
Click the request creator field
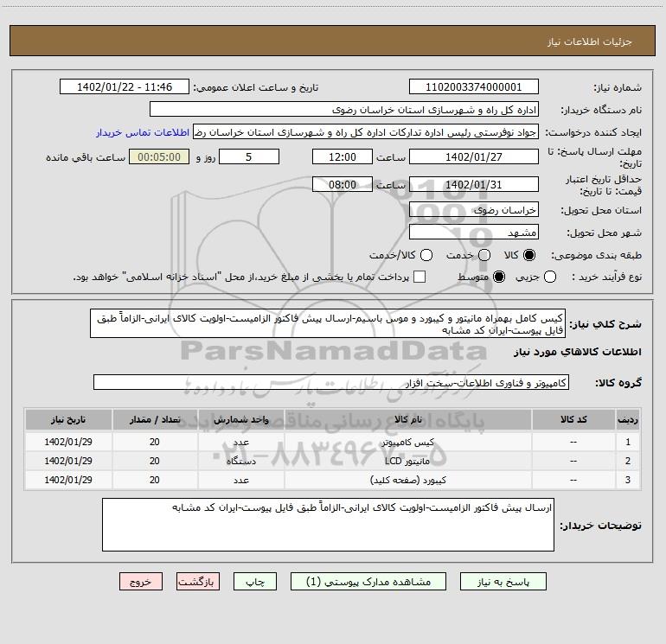tap(366, 132)
